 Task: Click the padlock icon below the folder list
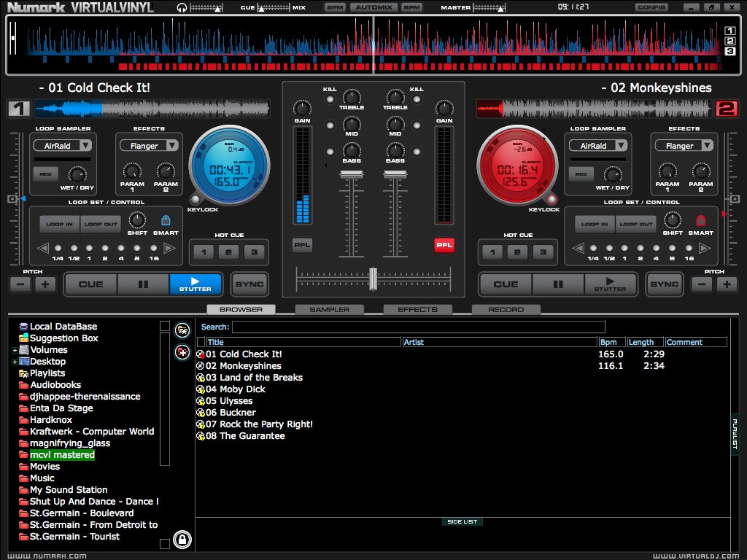[x=182, y=540]
